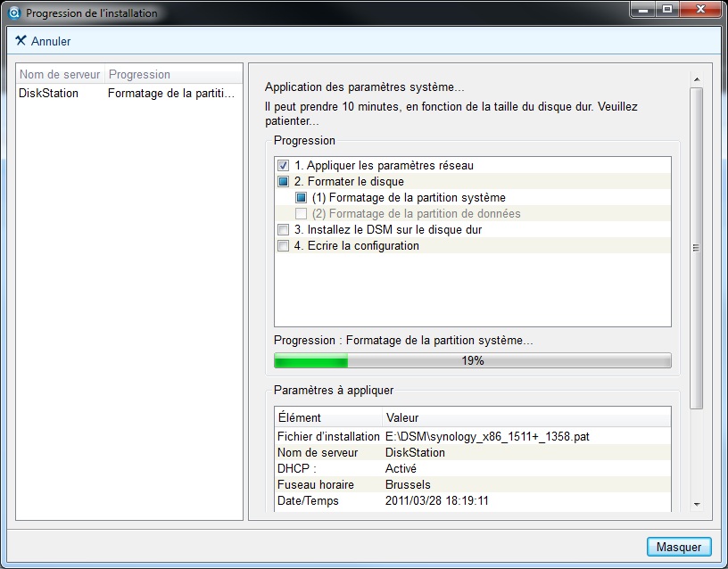Click the Synology Assistant title bar icon
Viewport: 728px width, 569px height.
14,13
